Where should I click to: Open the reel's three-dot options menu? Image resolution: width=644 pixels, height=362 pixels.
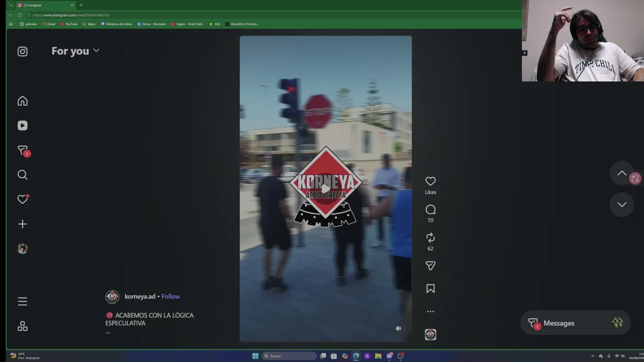click(x=430, y=312)
